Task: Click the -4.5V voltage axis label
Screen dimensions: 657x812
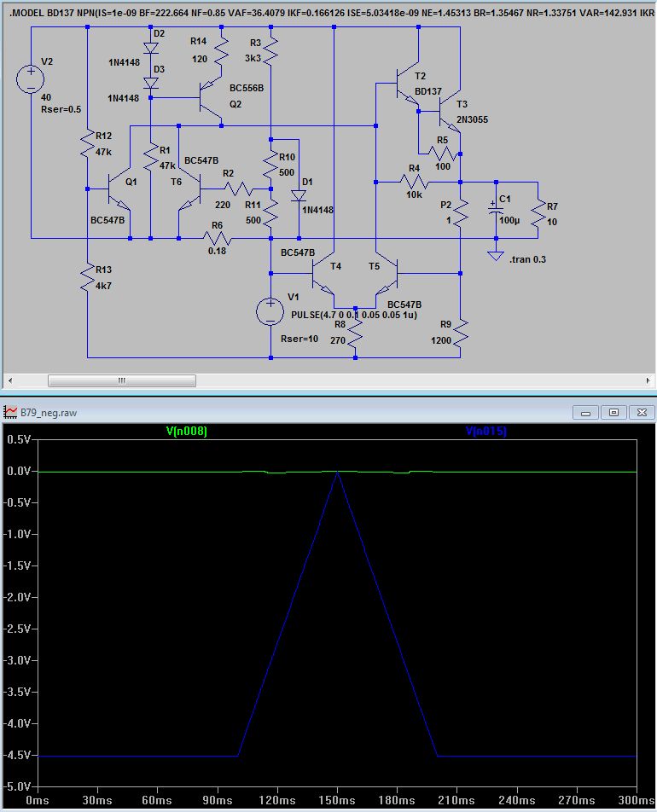Action: point(17,755)
